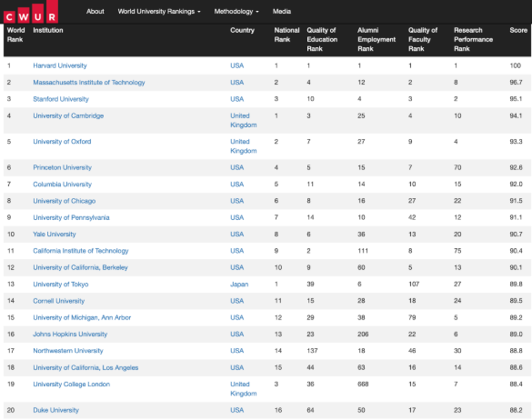Open the About page
This screenshot has width=532, height=420.
coord(95,12)
